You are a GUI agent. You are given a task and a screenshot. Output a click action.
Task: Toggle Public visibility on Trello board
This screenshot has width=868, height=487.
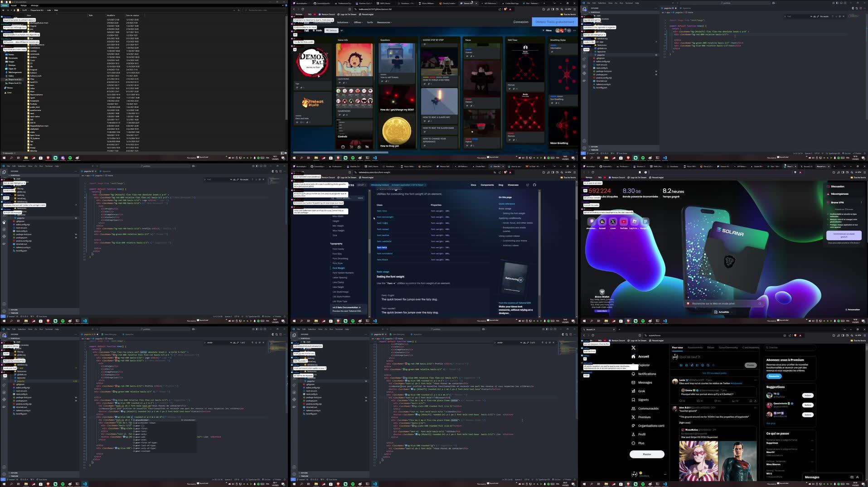click(x=318, y=30)
